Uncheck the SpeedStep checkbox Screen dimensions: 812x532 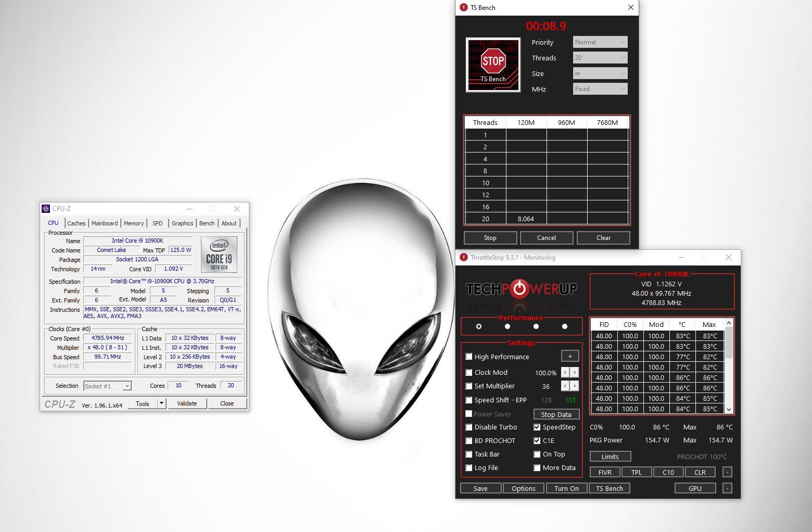pos(537,427)
